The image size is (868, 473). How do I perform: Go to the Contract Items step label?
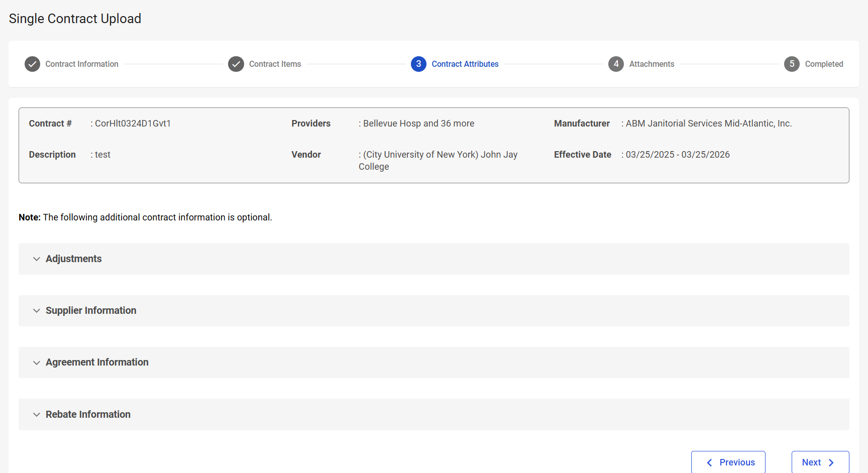point(275,64)
